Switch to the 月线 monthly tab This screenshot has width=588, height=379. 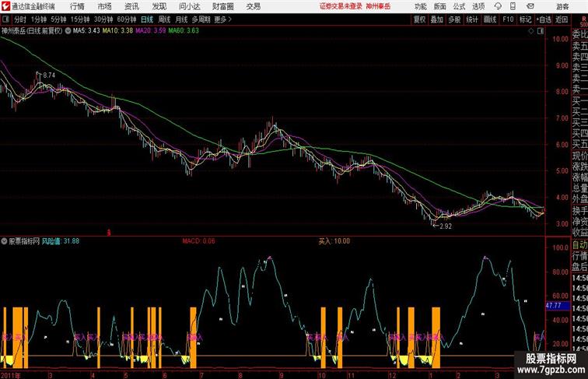coord(181,19)
